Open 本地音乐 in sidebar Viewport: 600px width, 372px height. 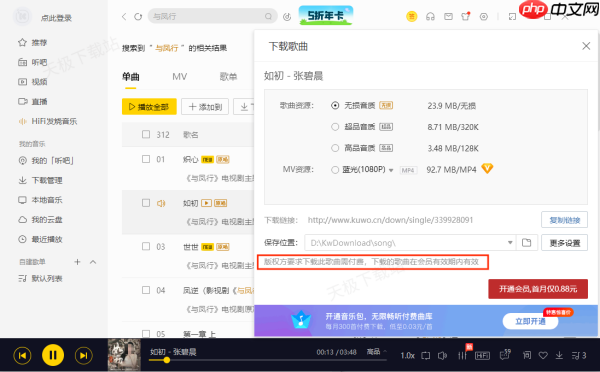point(40,200)
